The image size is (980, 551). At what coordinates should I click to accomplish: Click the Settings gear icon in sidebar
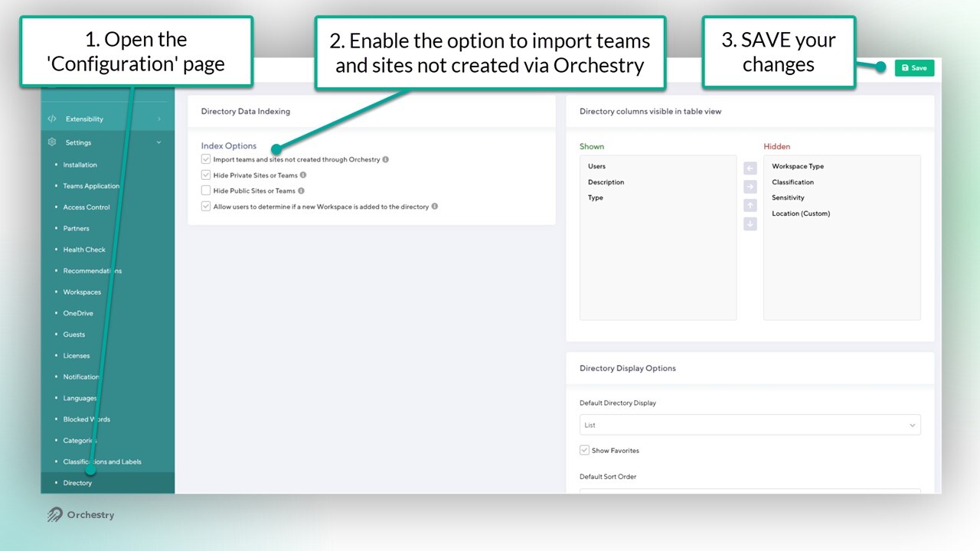click(52, 142)
